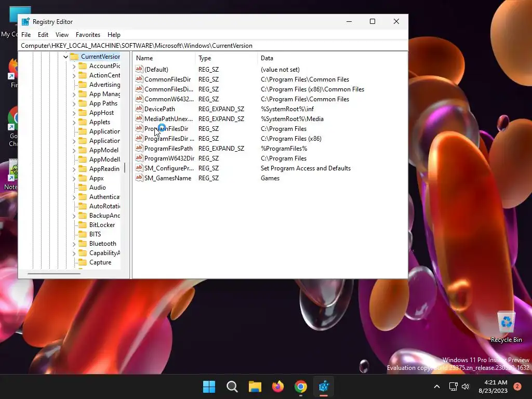Expand the AccountPic key chevron

coord(74,66)
